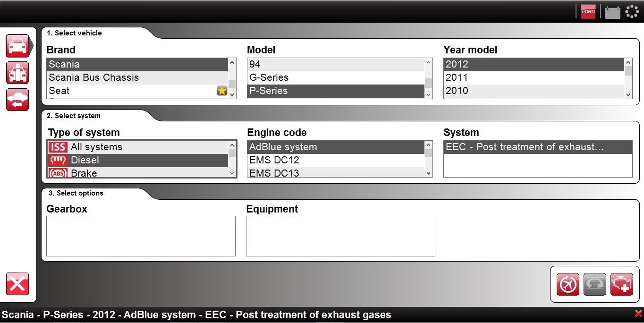The image size is (644, 323).
Task: Select Brake system type
Action: 137,173
